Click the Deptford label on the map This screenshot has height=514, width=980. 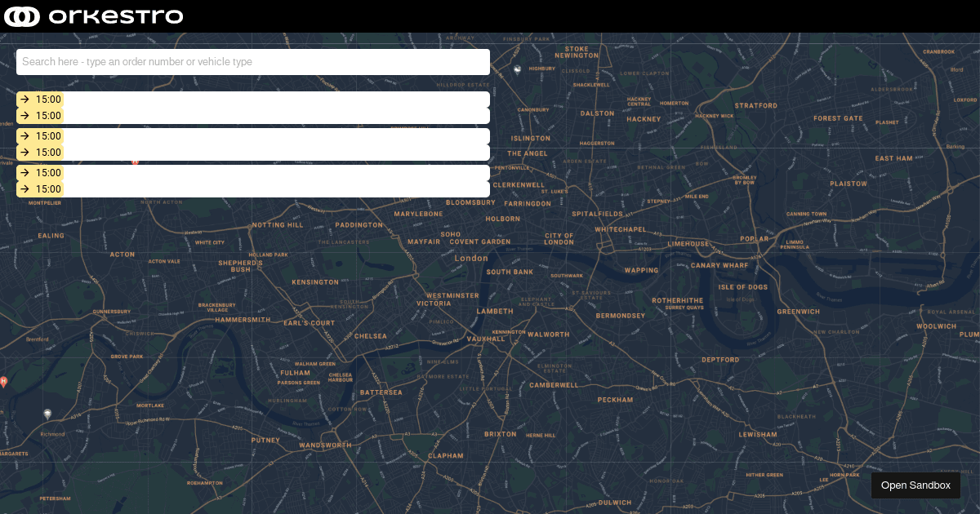pyautogui.click(x=720, y=360)
